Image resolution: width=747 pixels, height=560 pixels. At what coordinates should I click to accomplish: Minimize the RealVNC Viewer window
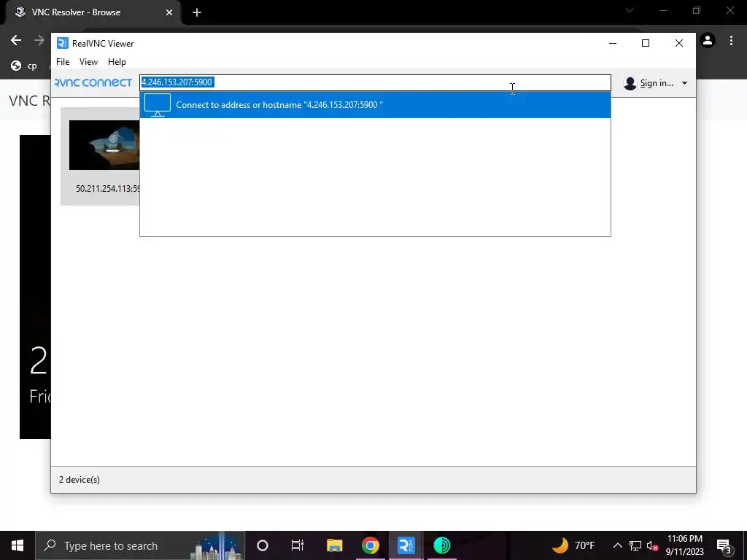[613, 43]
